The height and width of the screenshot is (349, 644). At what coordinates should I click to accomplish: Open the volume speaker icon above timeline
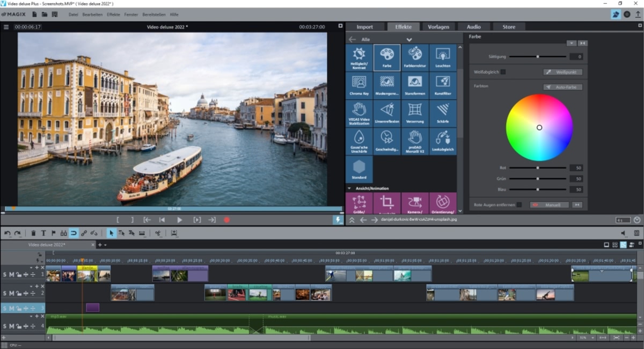coord(624,233)
